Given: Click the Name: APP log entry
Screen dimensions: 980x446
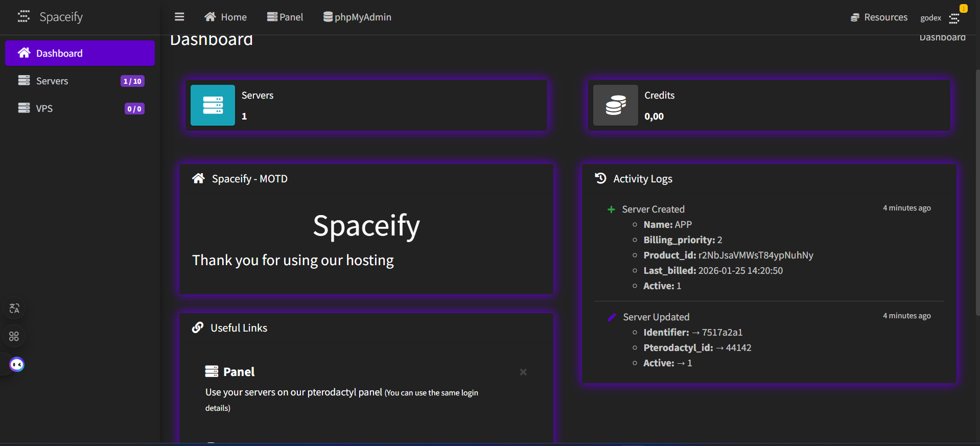Looking at the screenshot, I should (x=667, y=224).
